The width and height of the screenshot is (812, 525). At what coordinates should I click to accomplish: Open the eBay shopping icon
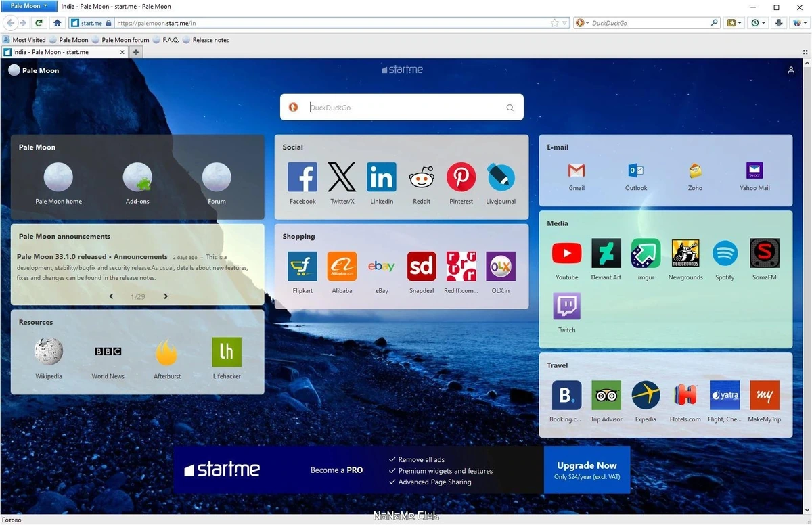[x=382, y=267]
